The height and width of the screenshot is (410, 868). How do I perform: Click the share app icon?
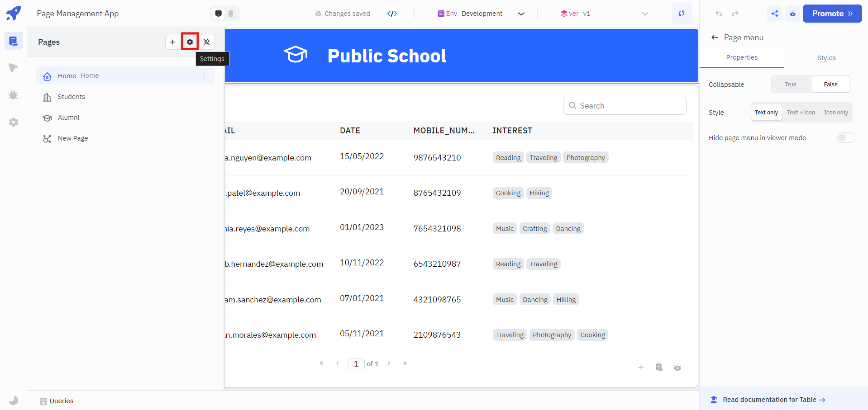click(775, 14)
